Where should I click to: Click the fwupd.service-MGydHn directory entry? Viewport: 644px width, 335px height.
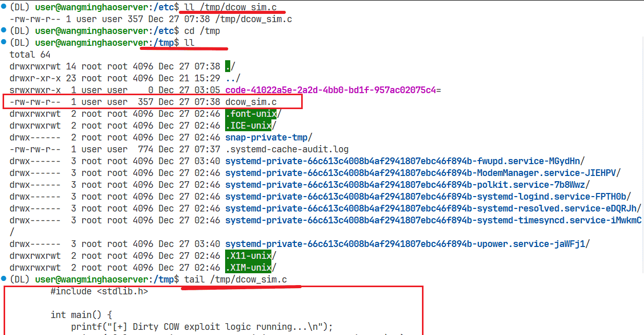click(405, 161)
